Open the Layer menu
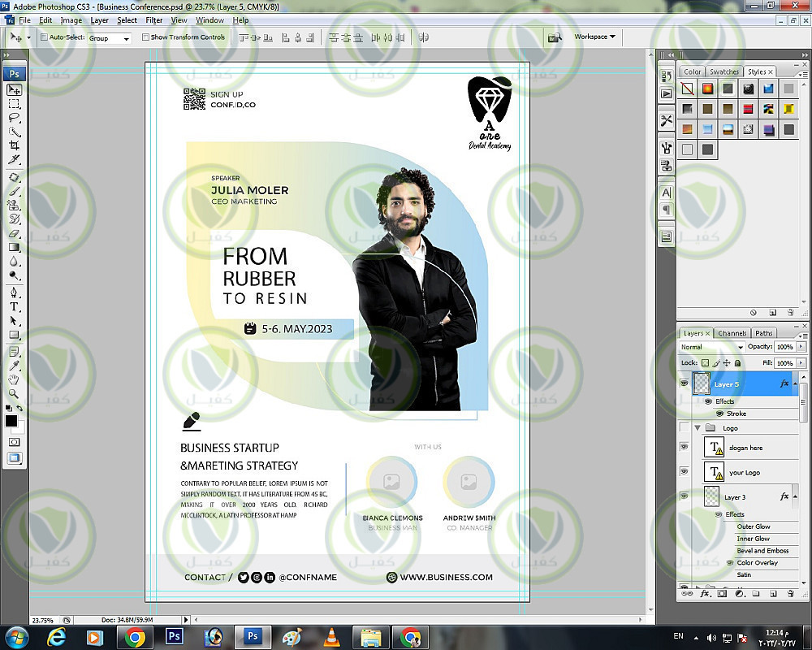Screen dimensions: 812x650 click(x=99, y=20)
